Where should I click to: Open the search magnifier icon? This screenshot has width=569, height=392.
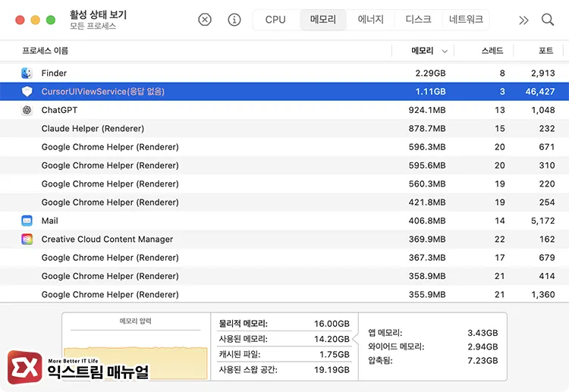pyautogui.click(x=548, y=20)
